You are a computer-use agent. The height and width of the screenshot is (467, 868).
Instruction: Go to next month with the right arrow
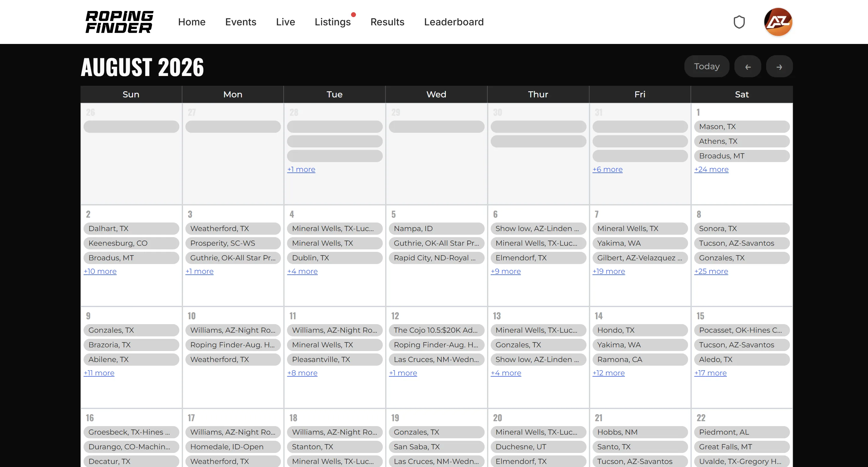(779, 67)
